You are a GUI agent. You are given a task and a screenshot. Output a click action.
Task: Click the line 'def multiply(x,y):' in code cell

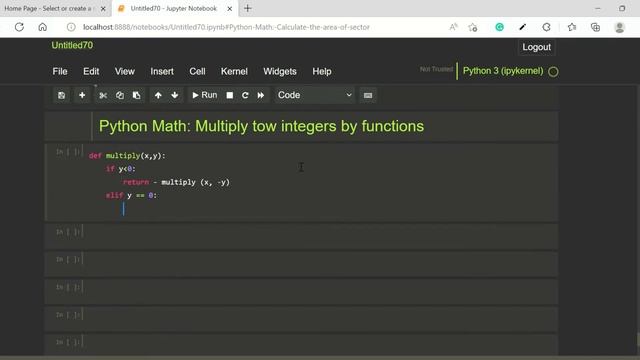127,156
